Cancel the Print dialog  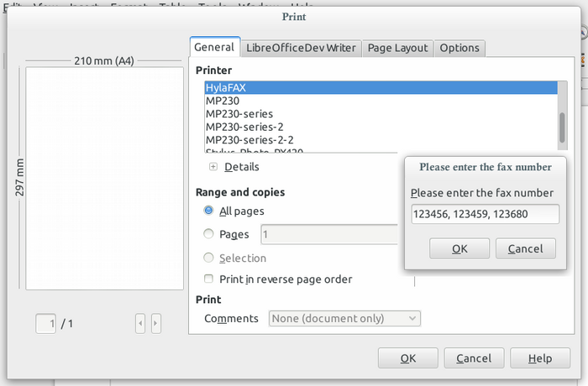(474, 358)
